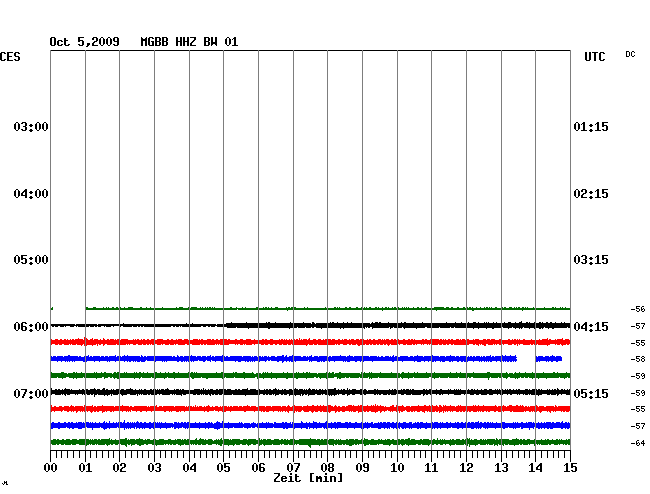The image size is (650, 494).
Task: Select the station title MGBB HHZ BW 01
Action: (x=189, y=42)
